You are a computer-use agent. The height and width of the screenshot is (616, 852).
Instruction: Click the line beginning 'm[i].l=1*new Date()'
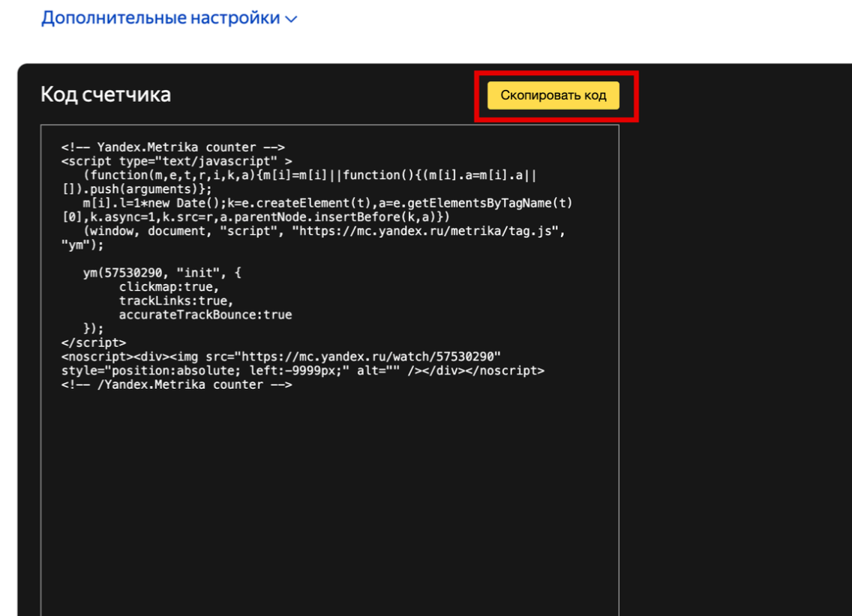pos(328,203)
